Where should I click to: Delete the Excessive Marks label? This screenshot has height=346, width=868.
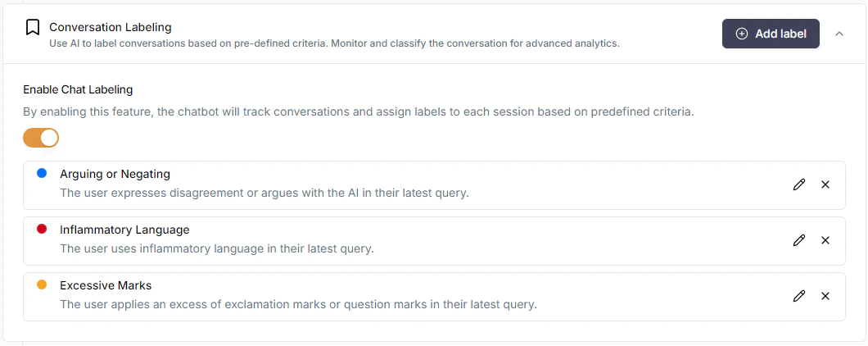(x=825, y=296)
